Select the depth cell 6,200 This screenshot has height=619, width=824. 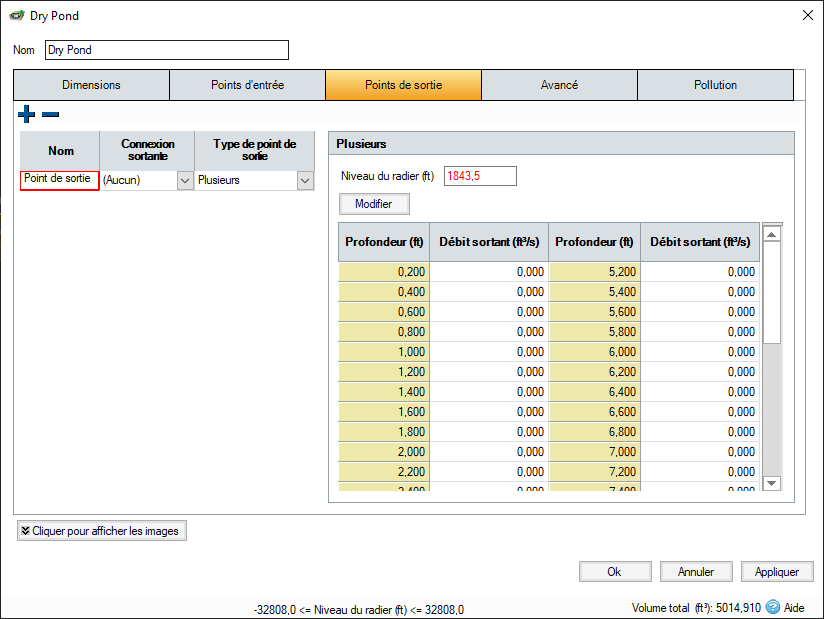595,372
